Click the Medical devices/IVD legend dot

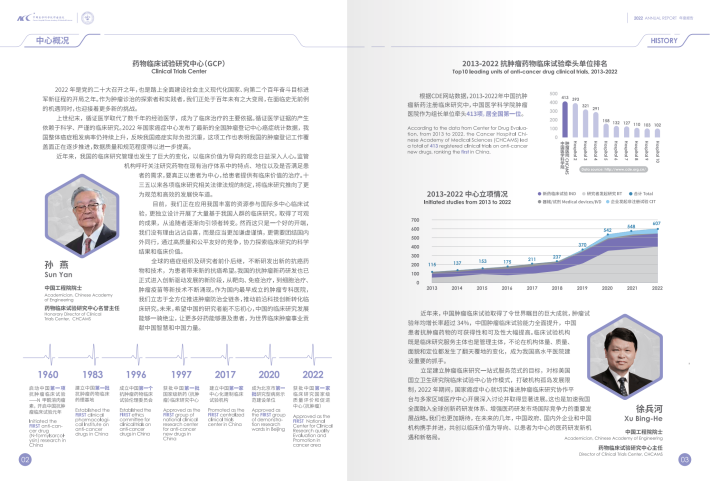[x=539, y=202]
